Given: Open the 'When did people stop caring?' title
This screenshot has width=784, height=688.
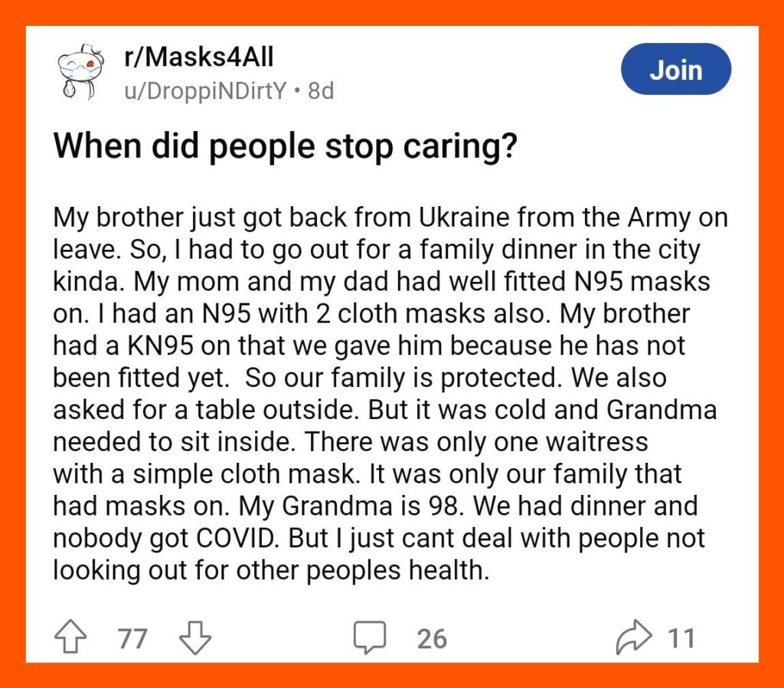Looking at the screenshot, I should tap(285, 146).
